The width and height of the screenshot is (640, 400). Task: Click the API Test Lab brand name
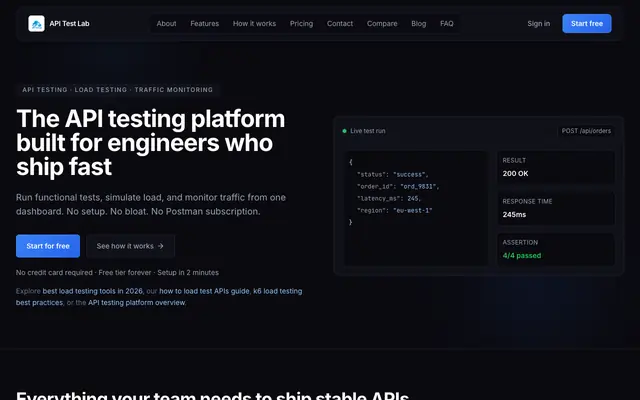69,24
